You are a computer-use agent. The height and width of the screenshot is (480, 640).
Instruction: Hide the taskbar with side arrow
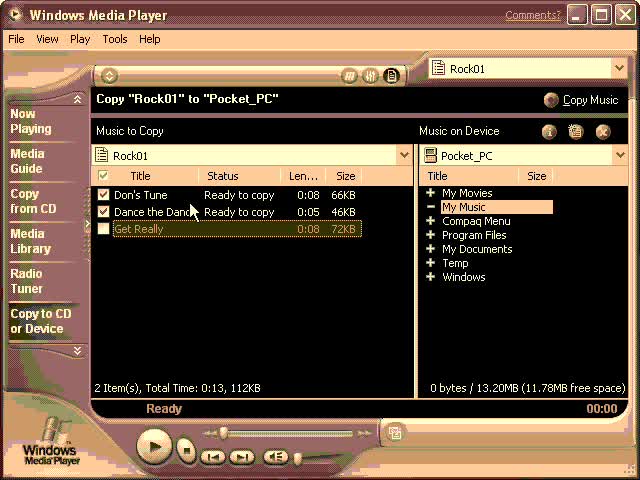(87, 224)
